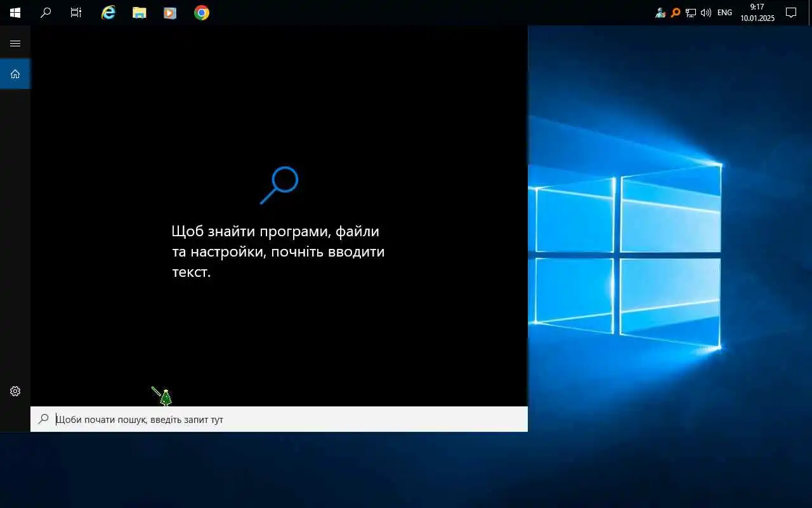Open the Action Center notifications icon
The height and width of the screenshot is (508, 812).
[x=791, y=13]
